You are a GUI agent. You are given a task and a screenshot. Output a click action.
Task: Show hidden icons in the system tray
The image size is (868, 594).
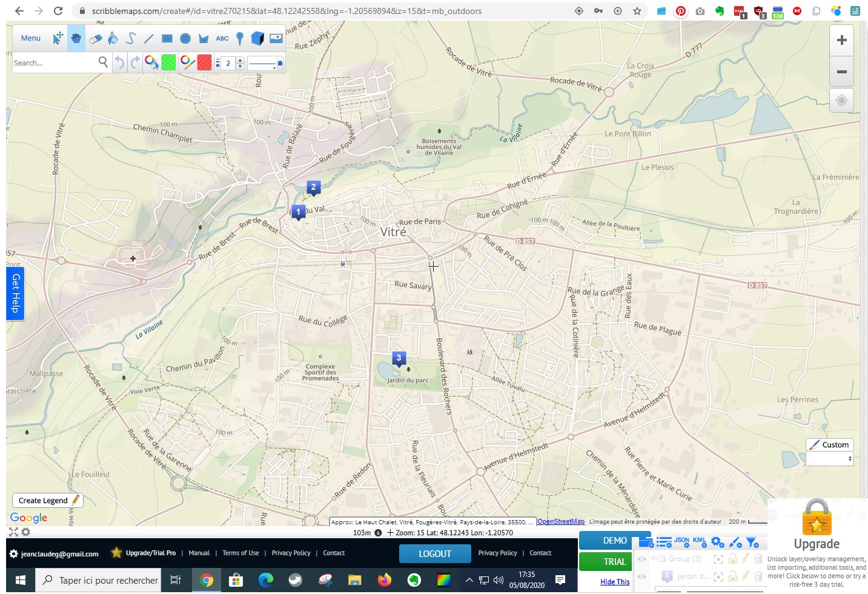[x=469, y=581]
